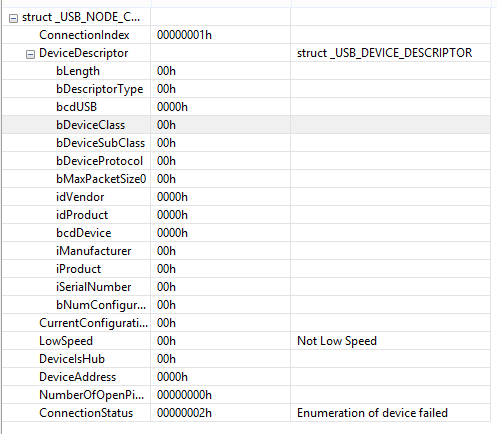Select the idVendor value 0000h
Viewport: 497px width, 434px height.
[172, 197]
